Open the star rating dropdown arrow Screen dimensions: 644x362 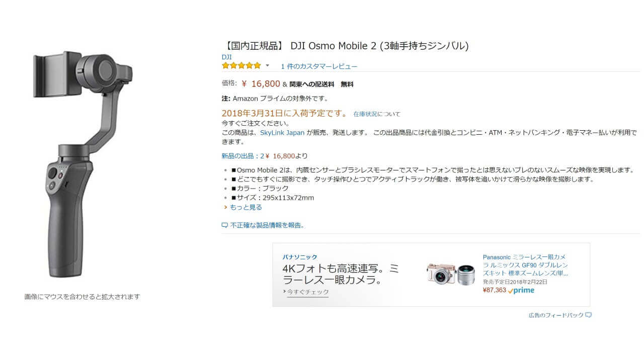[x=268, y=66]
